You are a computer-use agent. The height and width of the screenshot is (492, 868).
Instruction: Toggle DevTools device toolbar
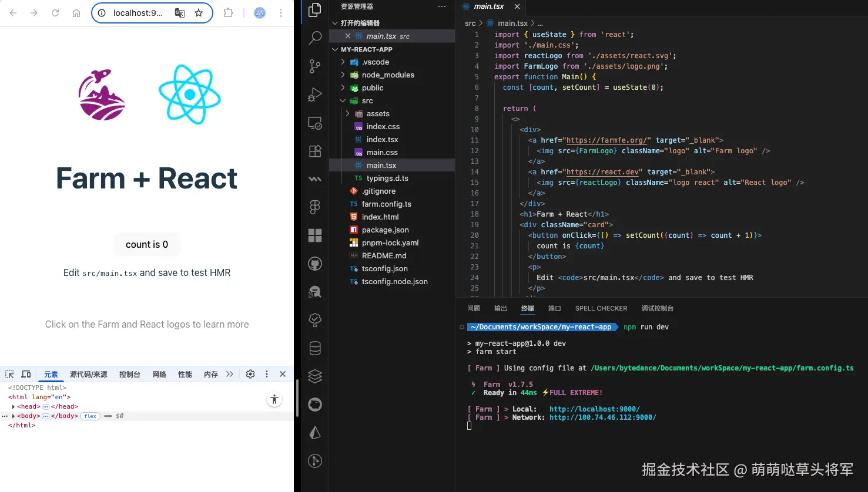pos(26,374)
